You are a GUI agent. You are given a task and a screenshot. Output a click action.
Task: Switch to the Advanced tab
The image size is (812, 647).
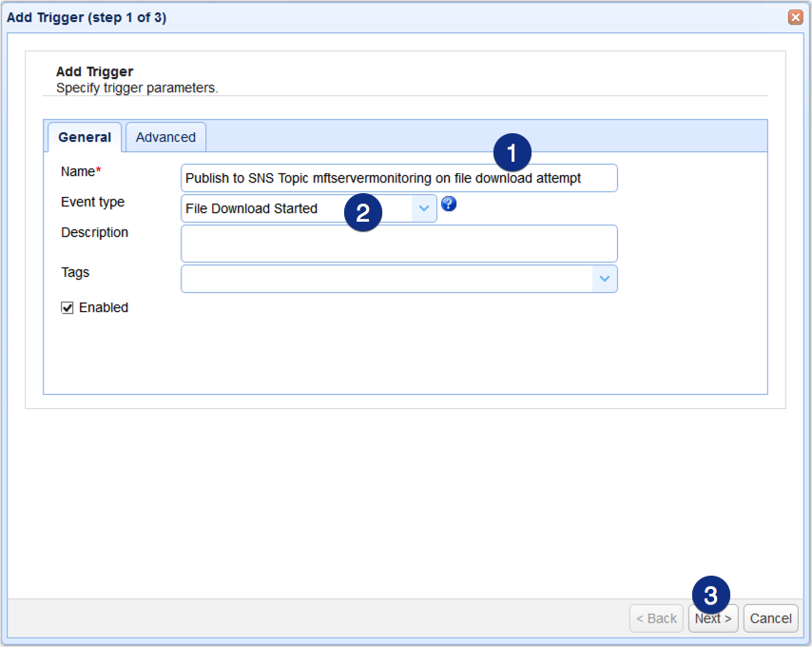(x=165, y=137)
